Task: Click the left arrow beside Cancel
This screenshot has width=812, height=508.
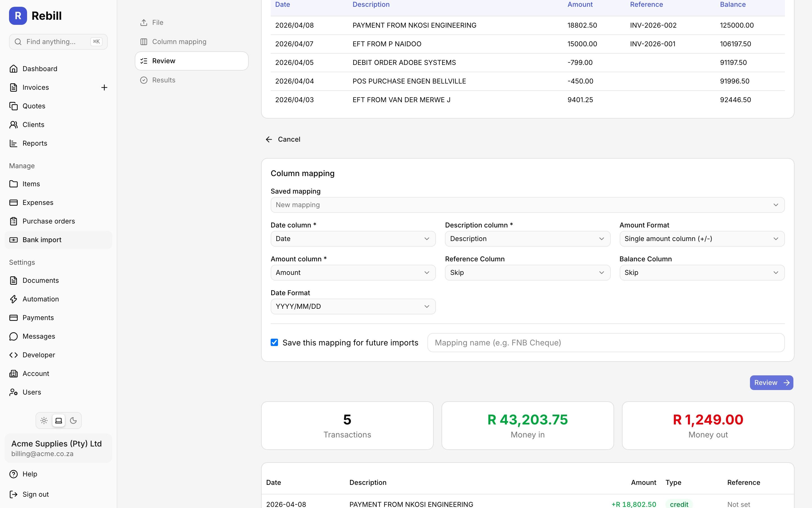Action: pos(269,139)
